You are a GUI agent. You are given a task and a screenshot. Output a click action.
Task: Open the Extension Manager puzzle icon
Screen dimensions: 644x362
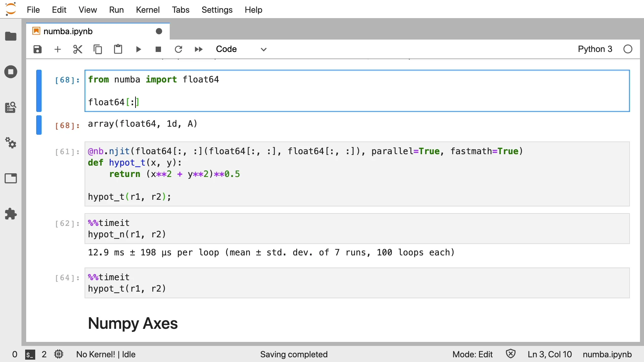click(11, 214)
